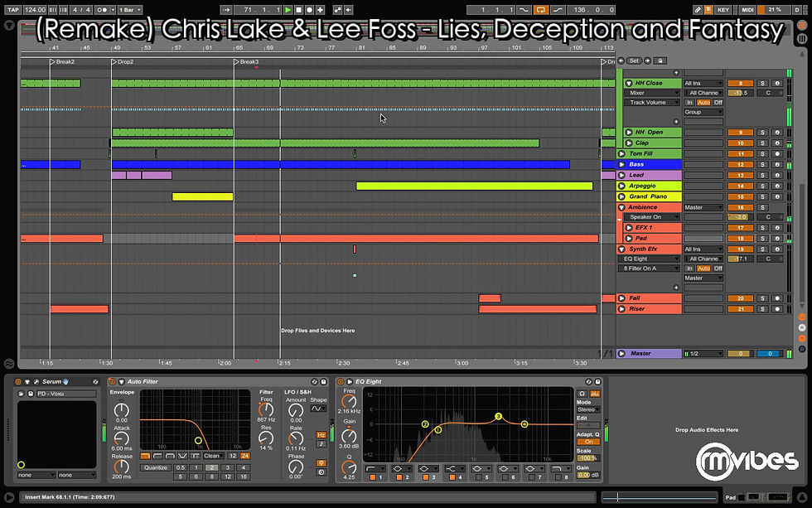This screenshot has width=812, height=508.
Task: Open the LFO Shape waveform dropdown
Action: coord(318,409)
